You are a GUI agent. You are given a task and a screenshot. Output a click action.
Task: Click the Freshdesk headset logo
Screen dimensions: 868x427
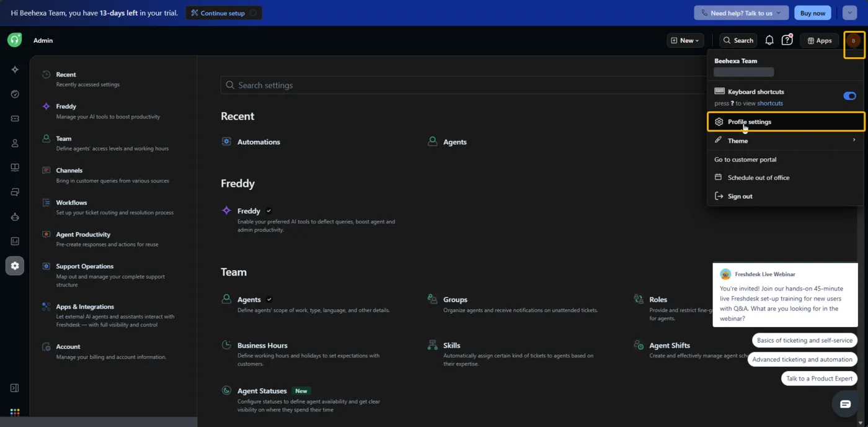[x=14, y=40]
